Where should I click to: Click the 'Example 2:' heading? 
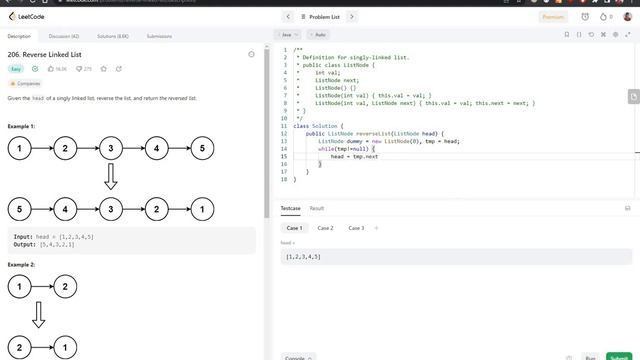click(21, 264)
